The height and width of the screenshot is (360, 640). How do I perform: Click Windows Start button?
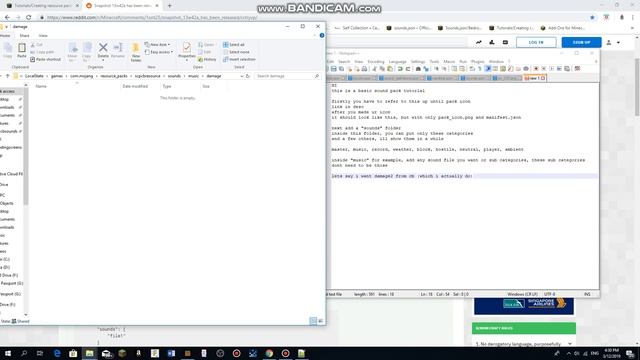(x=8, y=353)
